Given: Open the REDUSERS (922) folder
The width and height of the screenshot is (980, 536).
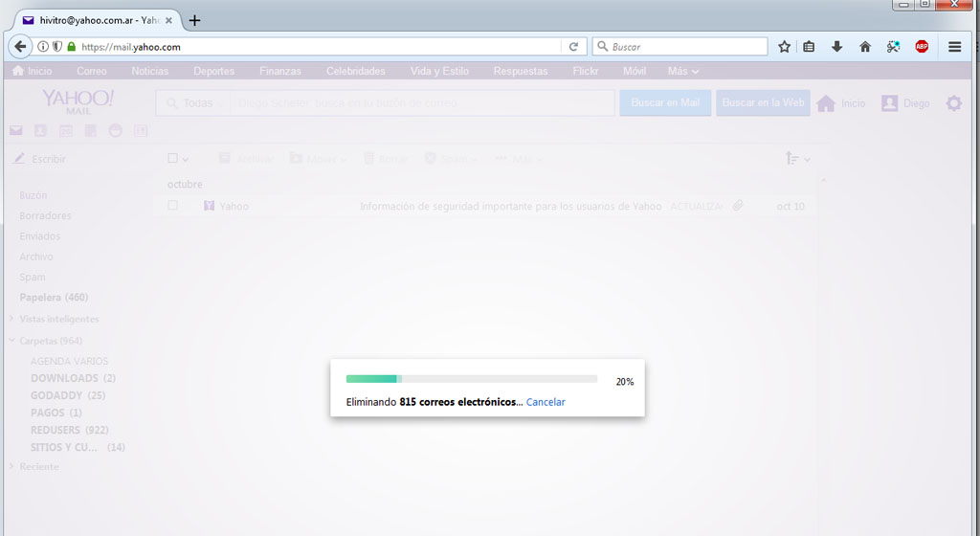Looking at the screenshot, I should click(x=69, y=430).
